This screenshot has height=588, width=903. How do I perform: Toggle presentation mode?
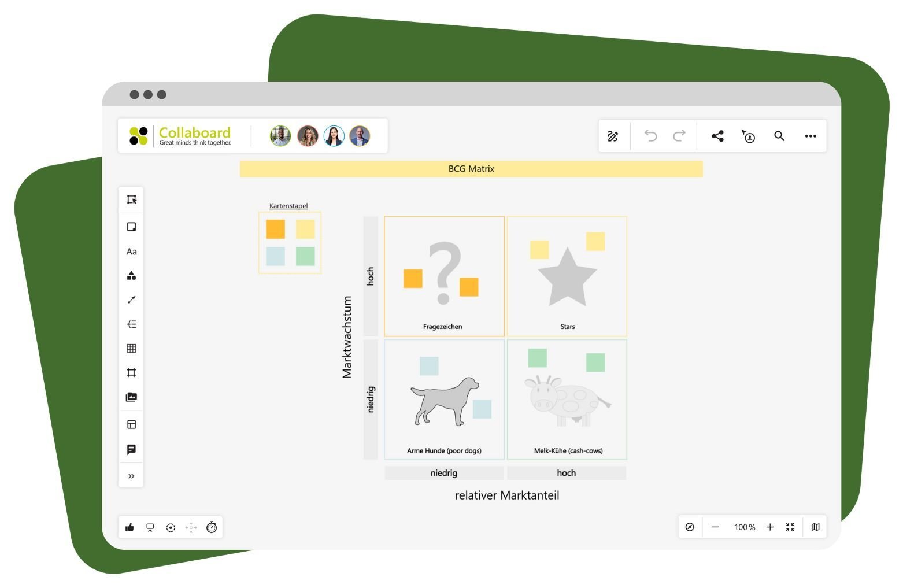[150, 527]
